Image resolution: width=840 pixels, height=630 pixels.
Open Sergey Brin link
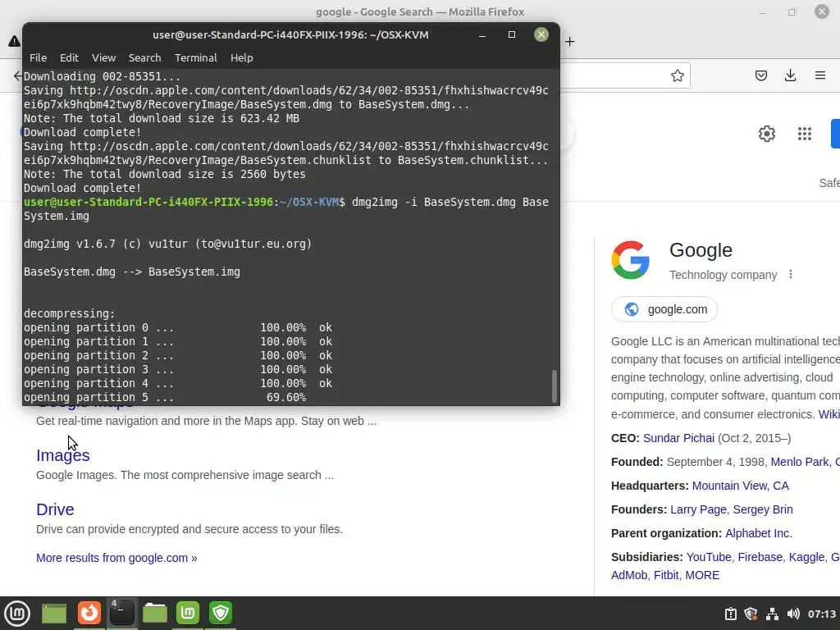coord(763,509)
